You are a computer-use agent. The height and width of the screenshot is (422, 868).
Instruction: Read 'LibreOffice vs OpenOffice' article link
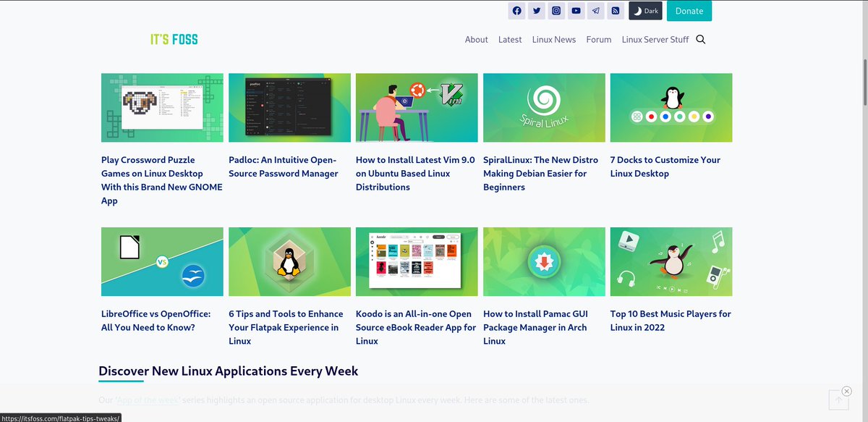click(156, 321)
